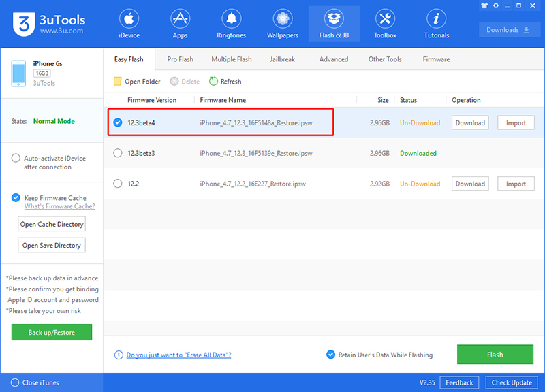Click the iPhone_4.7_12.3_16F5148a_Restore.ipsw firmware name
This screenshot has height=392, width=545.
(x=256, y=123)
